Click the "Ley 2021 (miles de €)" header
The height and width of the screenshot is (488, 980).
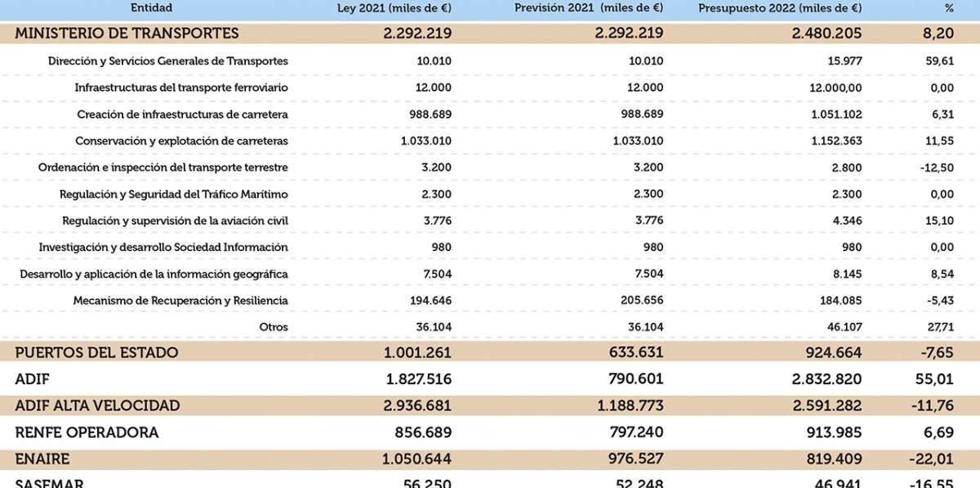click(x=395, y=8)
